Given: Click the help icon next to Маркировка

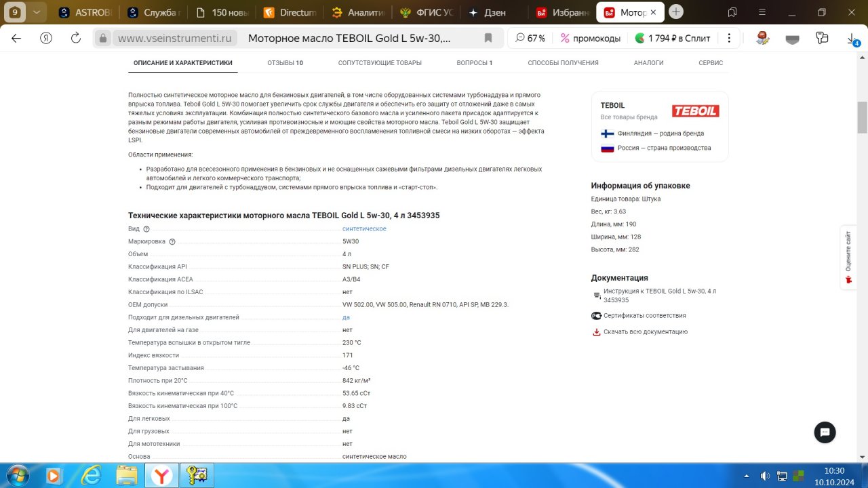Looking at the screenshot, I should click(172, 242).
